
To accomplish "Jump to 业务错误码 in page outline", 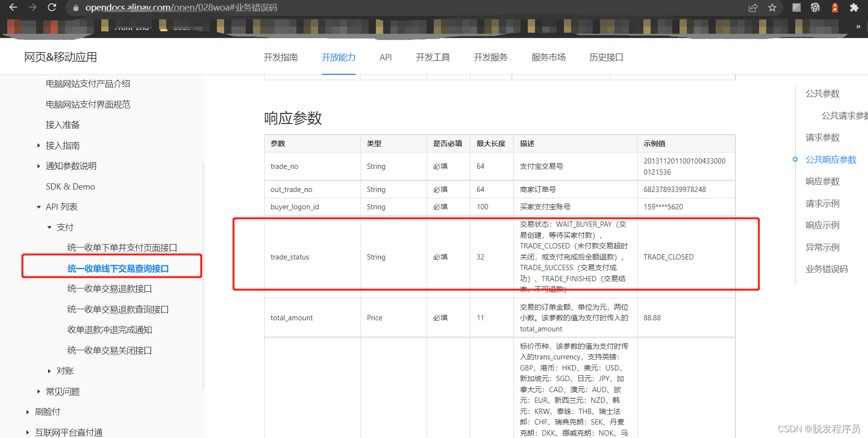I will (x=827, y=269).
